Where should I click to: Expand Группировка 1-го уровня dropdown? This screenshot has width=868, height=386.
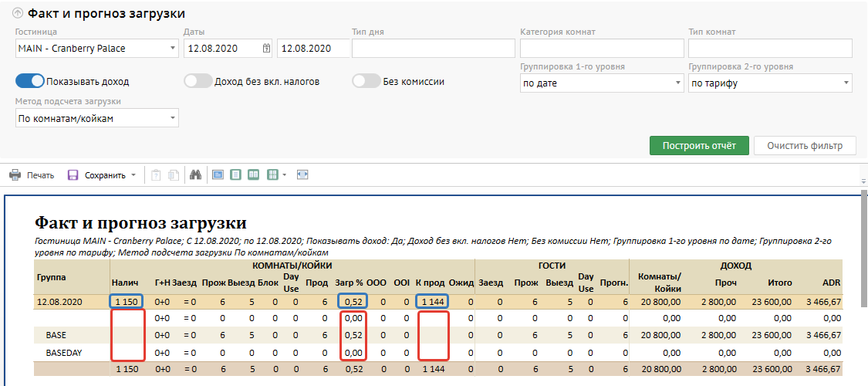point(602,83)
